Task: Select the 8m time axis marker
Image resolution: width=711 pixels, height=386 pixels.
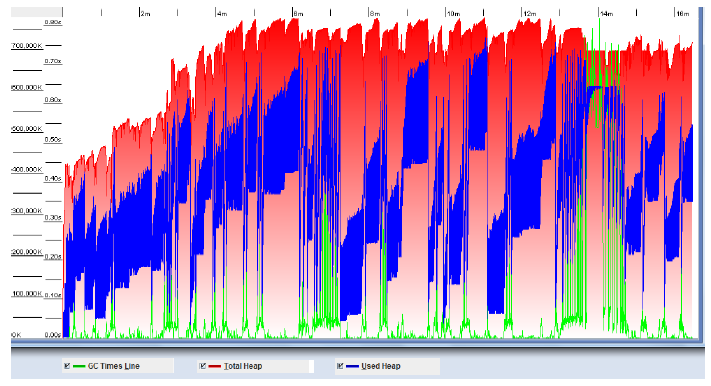Action: [x=375, y=14]
